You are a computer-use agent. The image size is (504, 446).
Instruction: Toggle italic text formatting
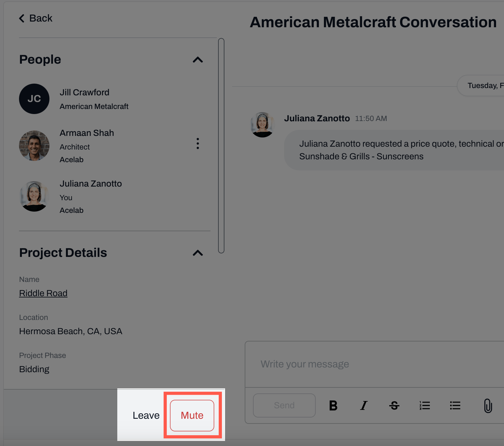[x=364, y=405]
